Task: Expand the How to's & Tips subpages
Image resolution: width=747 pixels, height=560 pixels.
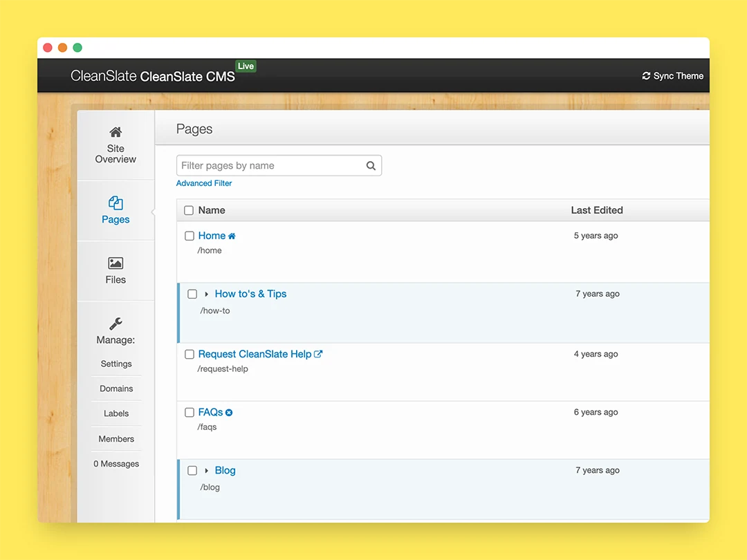Action: (x=206, y=295)
